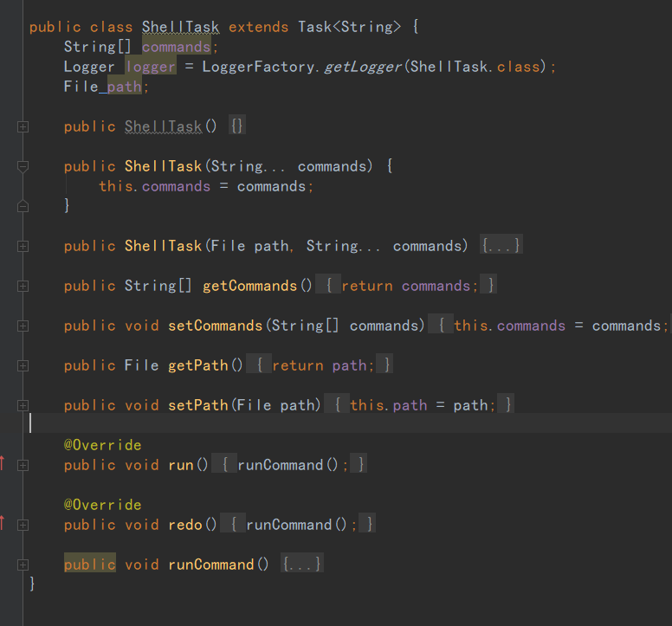Unfold the {} placeholder after ShellTask()
Screen dimensions: 672x626
click(237, 126)
